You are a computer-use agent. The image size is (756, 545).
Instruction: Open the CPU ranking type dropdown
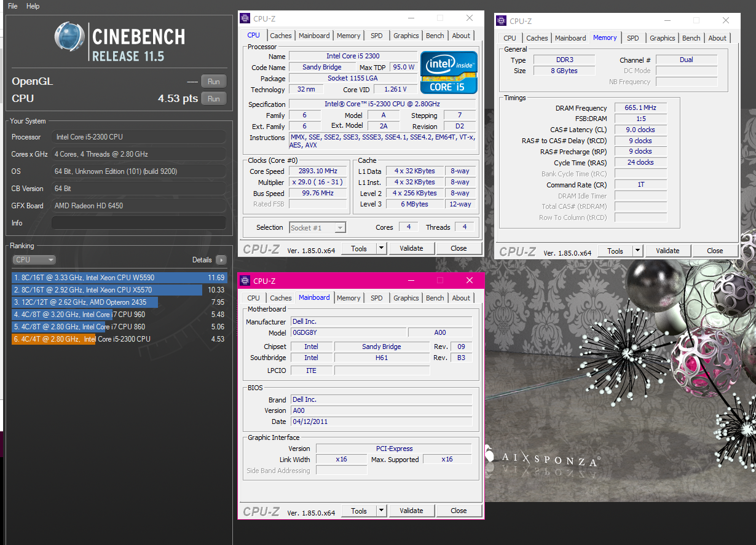[x=34, y=260]
